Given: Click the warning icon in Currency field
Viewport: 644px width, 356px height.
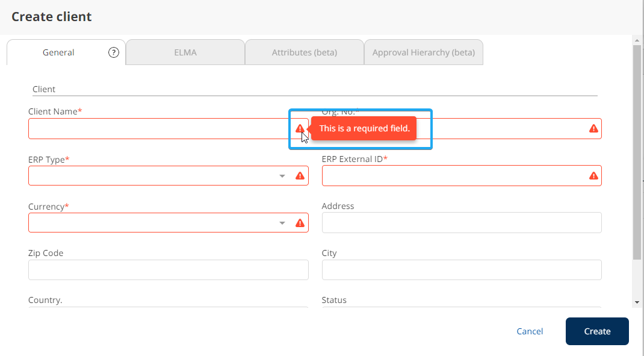Looking at the screenshot, I should click(300, 223).
